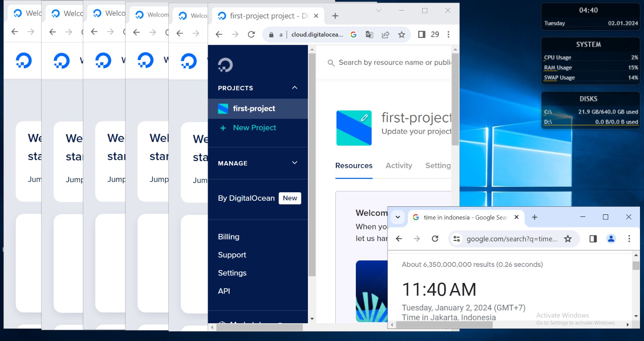Bookmark the cloud.digitalocean page with the star

tap(402, 35)
